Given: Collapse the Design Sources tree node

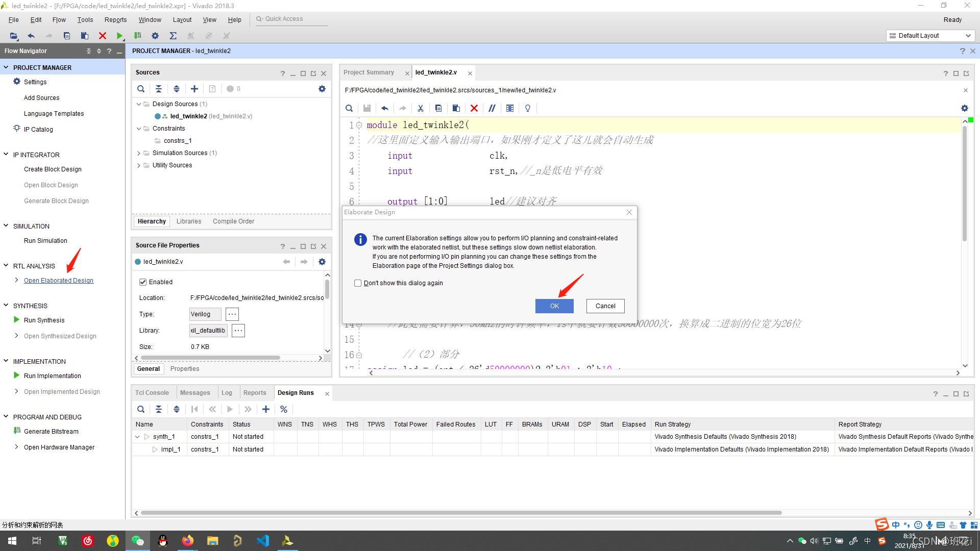Looking at the screenshot, I should pyautogui.click(x=138, y=104).
